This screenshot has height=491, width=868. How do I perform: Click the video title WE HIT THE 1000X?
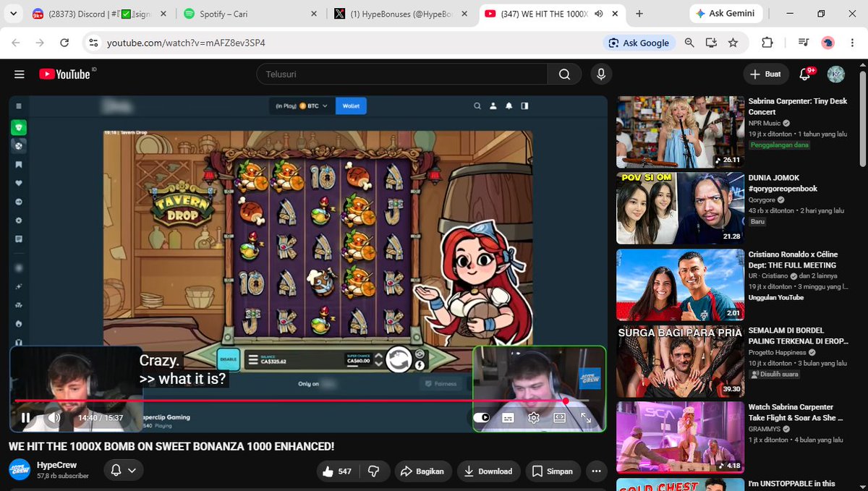(x=171, y=446)
